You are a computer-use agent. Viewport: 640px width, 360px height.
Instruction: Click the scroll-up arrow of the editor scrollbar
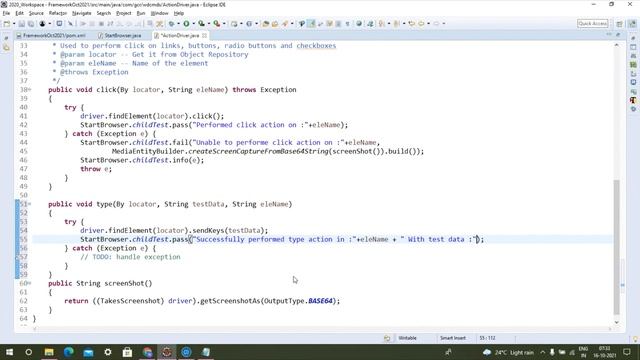[617, 45]
